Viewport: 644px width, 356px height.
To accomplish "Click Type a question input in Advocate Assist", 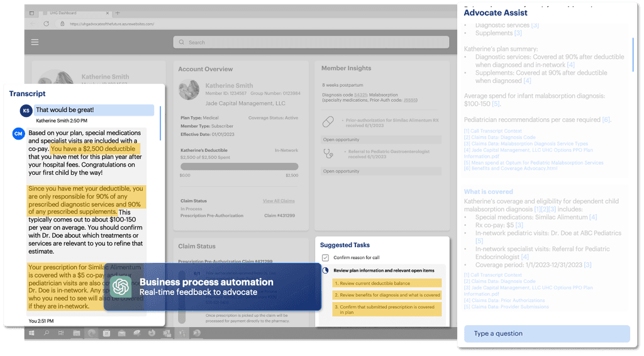I will 547,334.
